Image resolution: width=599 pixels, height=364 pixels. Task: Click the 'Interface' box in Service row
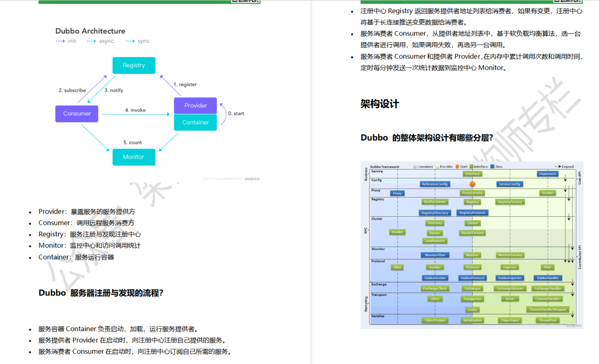click(x=472, y=174)
